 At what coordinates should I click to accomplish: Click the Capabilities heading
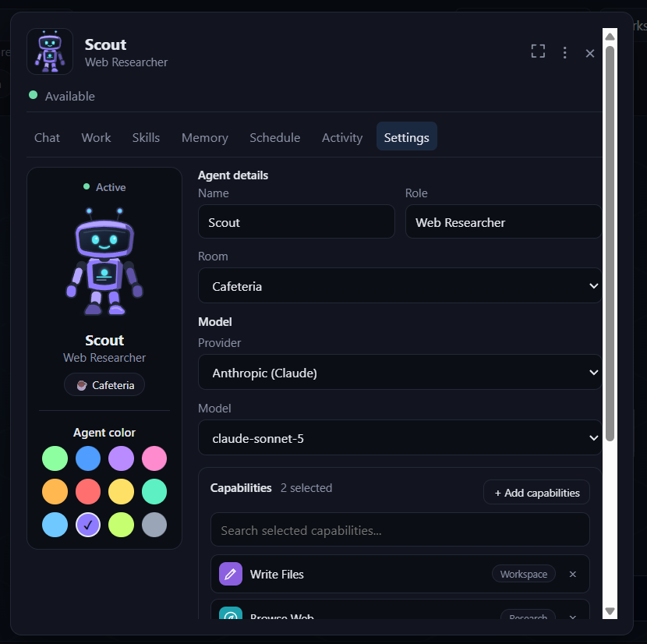pyautogui.click(x=241, y=487)
